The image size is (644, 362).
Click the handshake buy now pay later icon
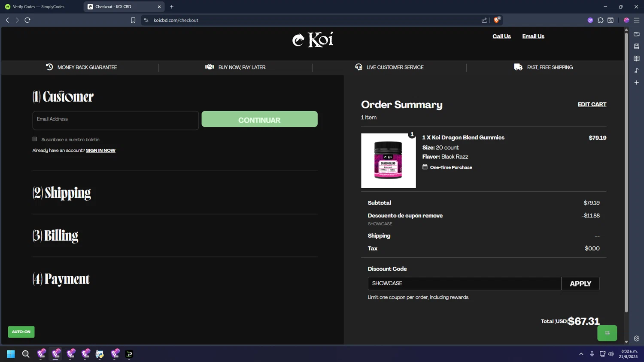[210, 67]
